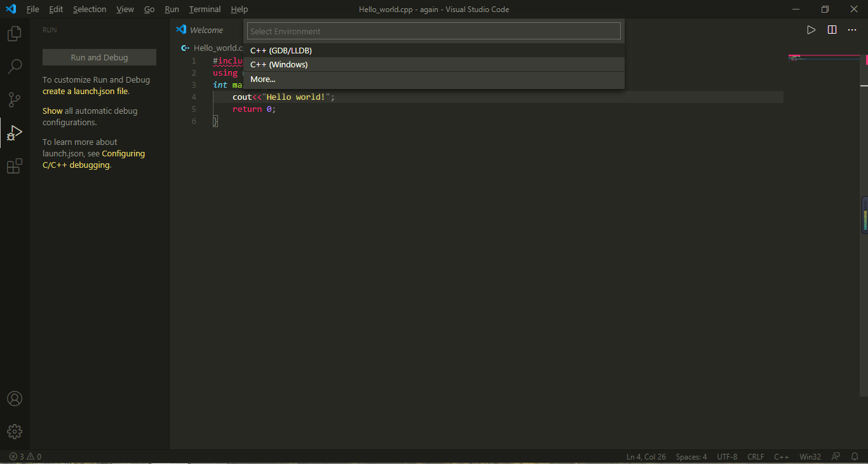Open the editor More Actions ellipsis
The height and width of the screenshot is (464, 868).
pos(852,30)
